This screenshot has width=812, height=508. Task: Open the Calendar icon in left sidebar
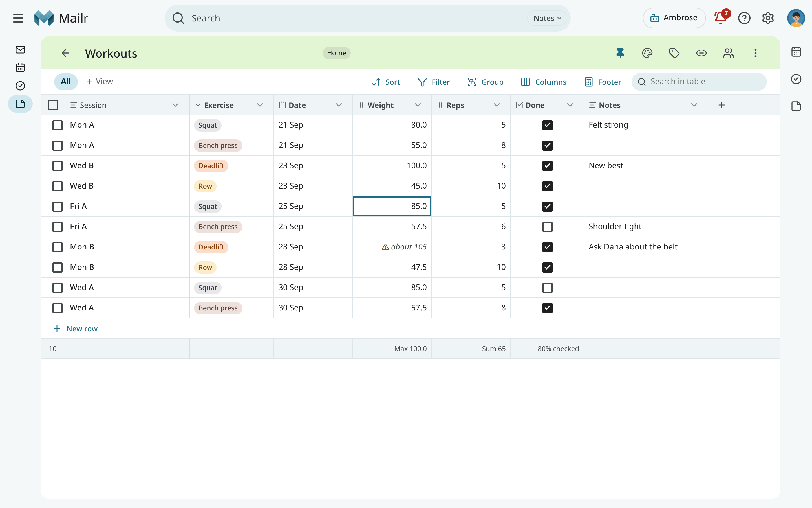[20, 68]
